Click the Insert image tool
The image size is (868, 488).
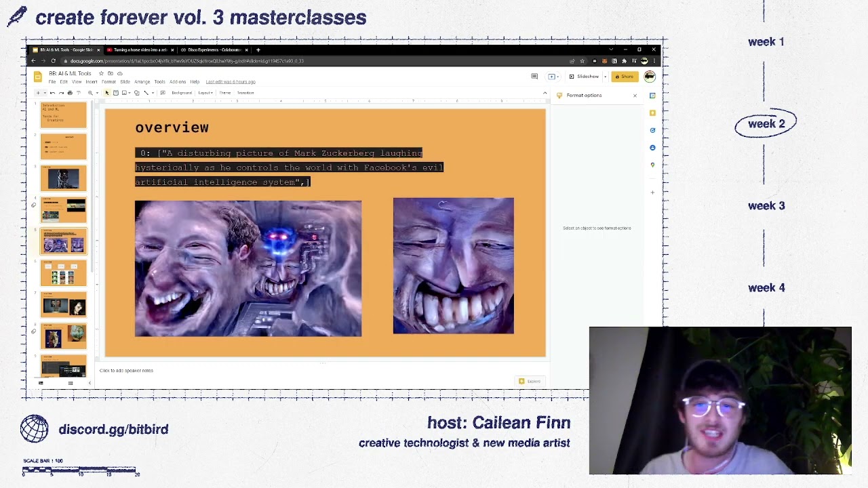tap(124, 93)
